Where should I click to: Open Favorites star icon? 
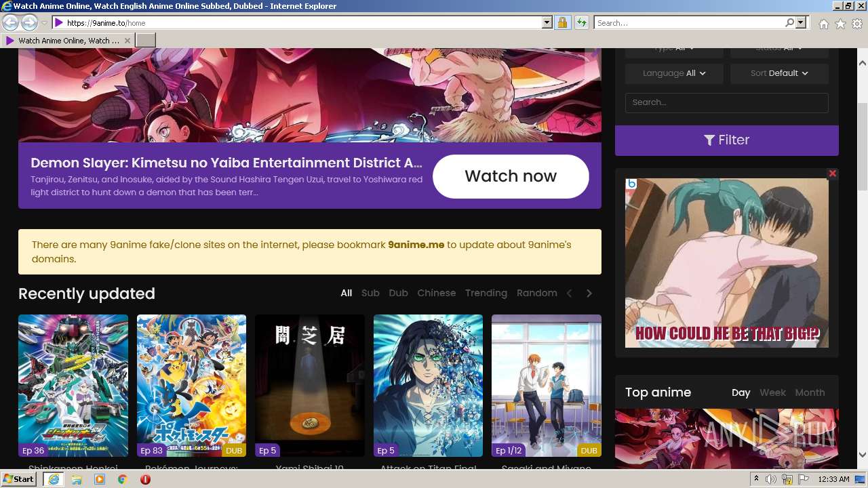[840, 24]
